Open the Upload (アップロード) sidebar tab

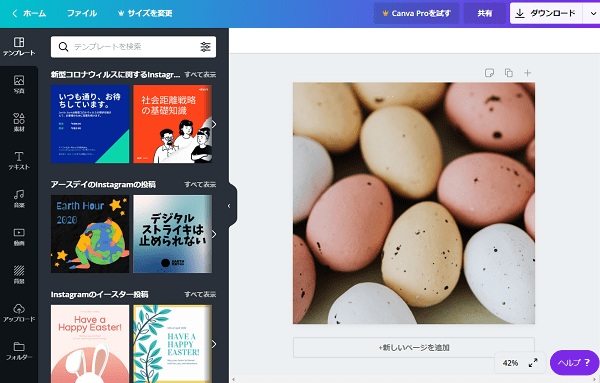point(19,313)
